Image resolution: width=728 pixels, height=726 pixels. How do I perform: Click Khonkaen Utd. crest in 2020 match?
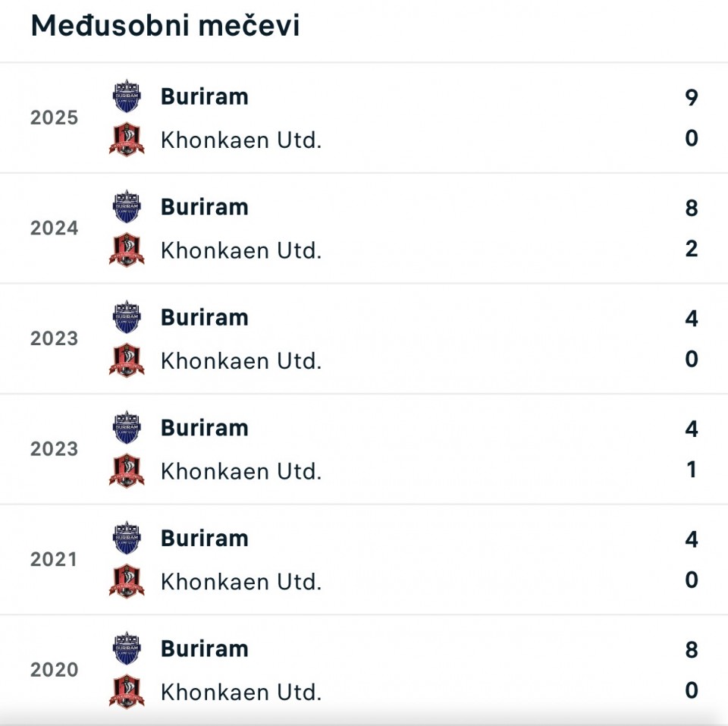point(127,692)
